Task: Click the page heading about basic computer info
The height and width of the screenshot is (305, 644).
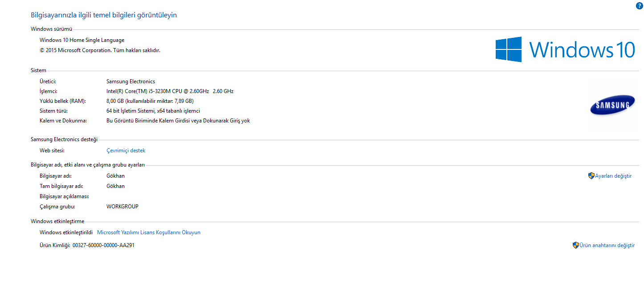Action: tap(104, 15)
